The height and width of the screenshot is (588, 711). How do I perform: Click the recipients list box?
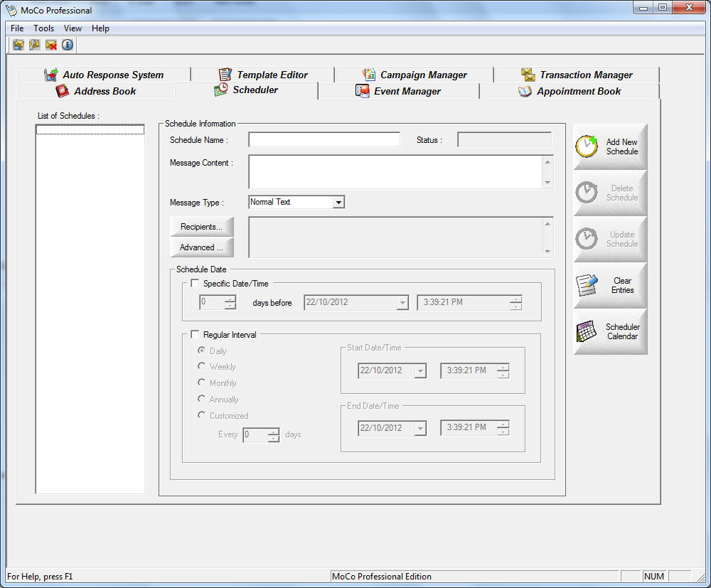(395, 237)
